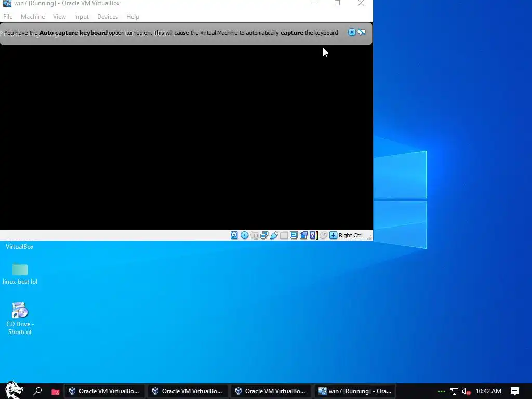The height and width of the screenshot is (399, 532).
Task: Click the shared folders indicator icon
Action: click(x=284, y=235)
